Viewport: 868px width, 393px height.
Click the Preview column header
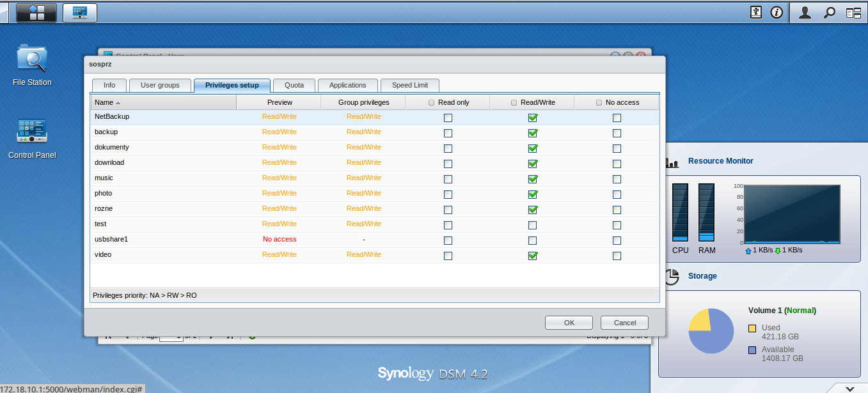(280, 103)
